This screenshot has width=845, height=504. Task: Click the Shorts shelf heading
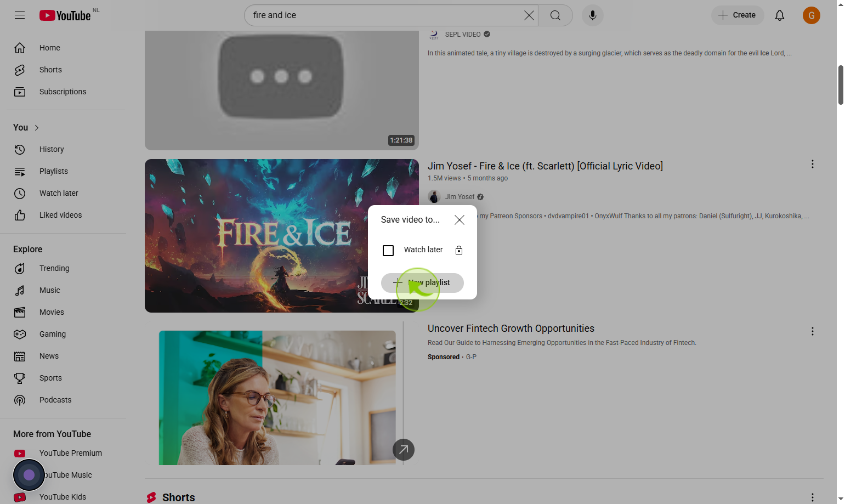[179, 497]
